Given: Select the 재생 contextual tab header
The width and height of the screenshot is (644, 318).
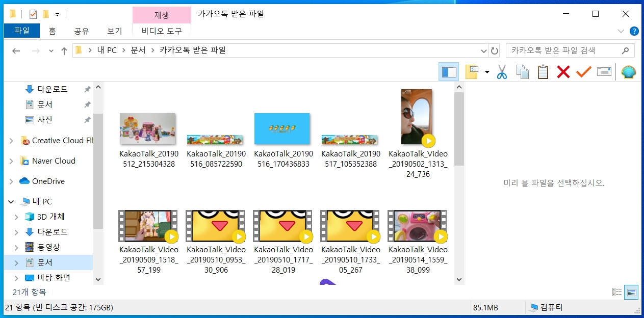Looking at the screenshot, I should pos(162,15).
